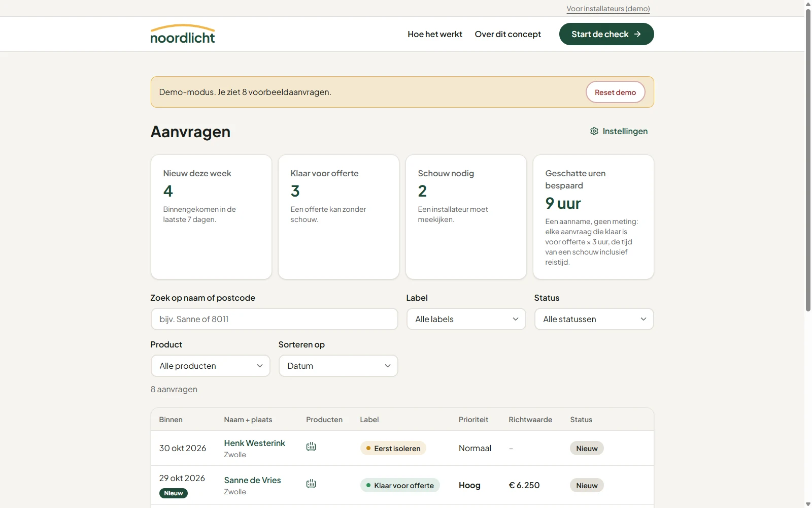The image size is (812, 508).
Task: Click the 'Nieuw' status in Henk Westerink row
Action: 587,448
